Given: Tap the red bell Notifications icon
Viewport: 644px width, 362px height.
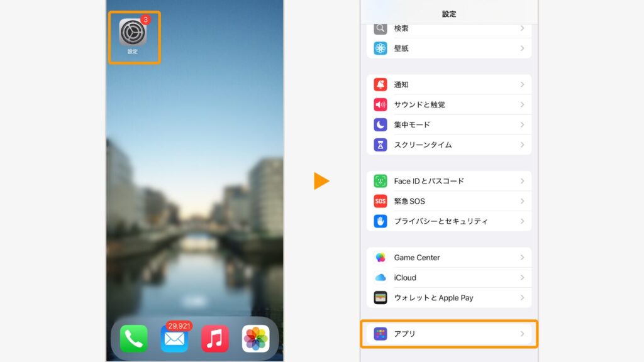Looking at the screenshot, I should tap(380, 84).
